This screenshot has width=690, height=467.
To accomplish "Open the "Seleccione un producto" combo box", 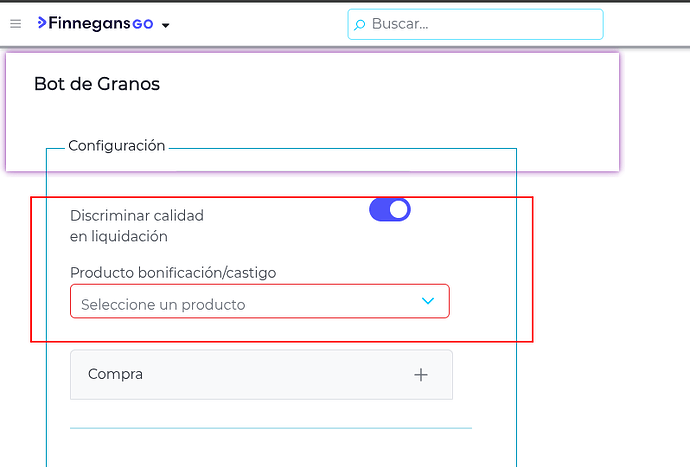I will click(x=260, y=301).
